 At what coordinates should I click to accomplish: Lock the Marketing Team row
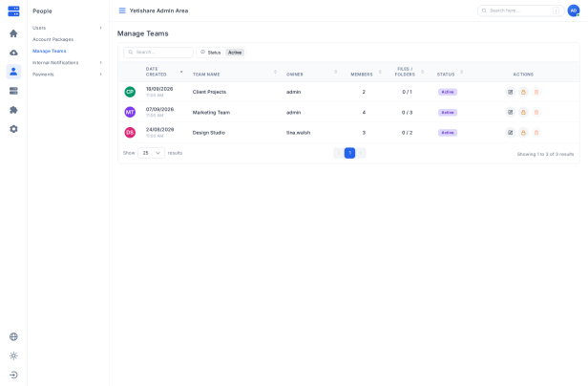pos(523,113)
